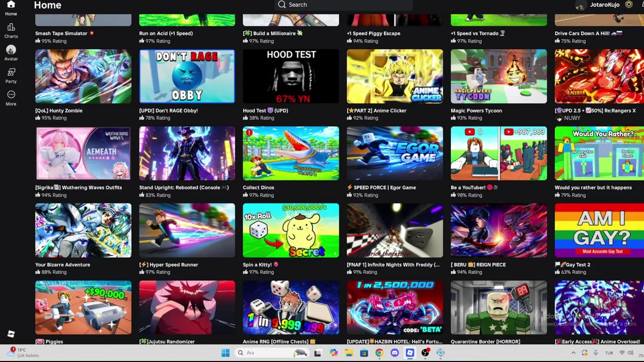The height and width of the screenshot is (362, 644).
Task: Open the Gay Test 2 thumbnail
Action: (x=599, y=230)
